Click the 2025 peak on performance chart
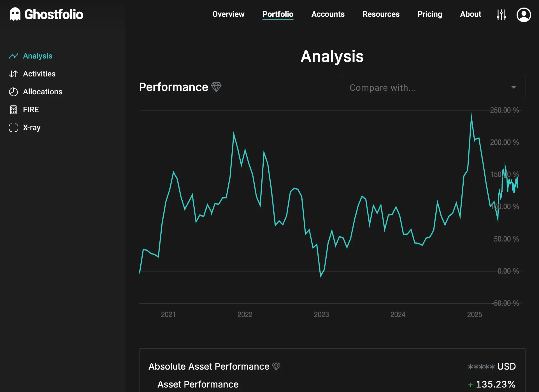The height and width of the screenshot is (392, 539). [x=471, y=114]
